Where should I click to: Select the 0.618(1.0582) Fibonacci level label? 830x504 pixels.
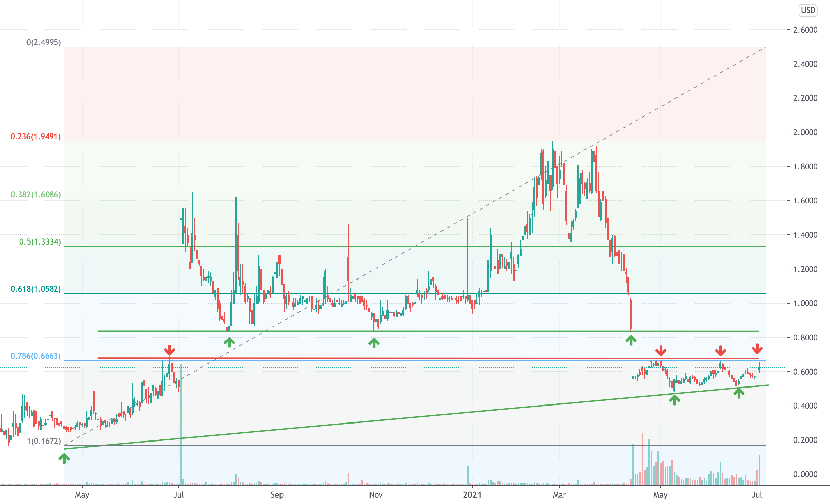point(36,289)
